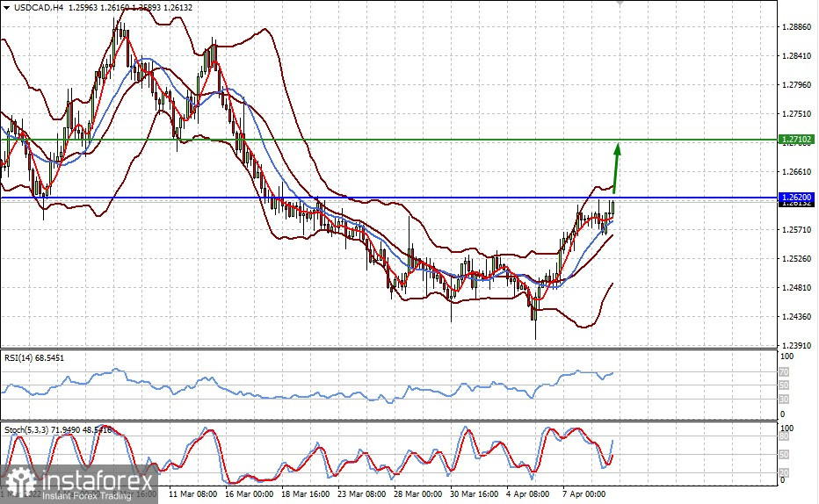Click price axis label 1.23910
The width and height of the screenshot is (819, 504).
pyautogui.click(x=797, y=345)
